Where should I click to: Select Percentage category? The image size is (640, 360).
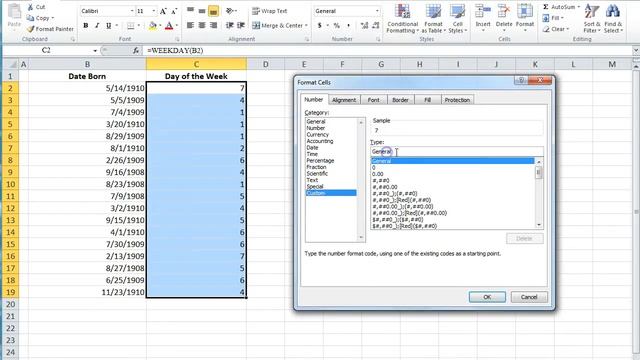320,161
